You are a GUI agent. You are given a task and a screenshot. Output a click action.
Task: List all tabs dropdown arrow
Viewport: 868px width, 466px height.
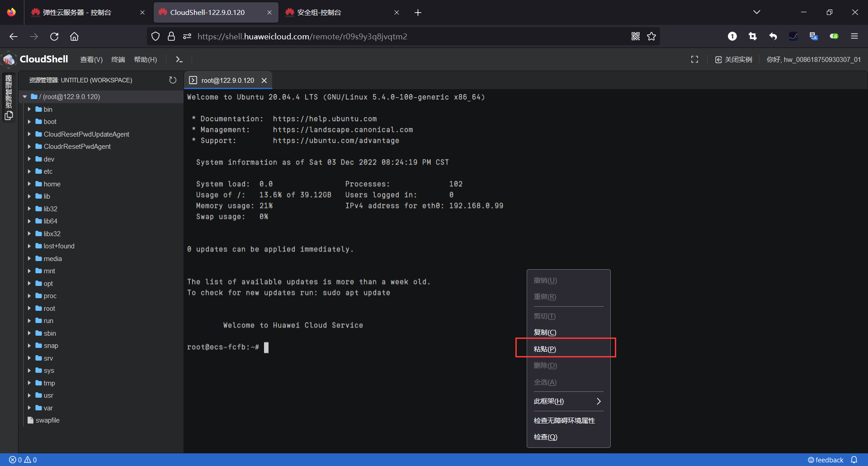point(757,13)
